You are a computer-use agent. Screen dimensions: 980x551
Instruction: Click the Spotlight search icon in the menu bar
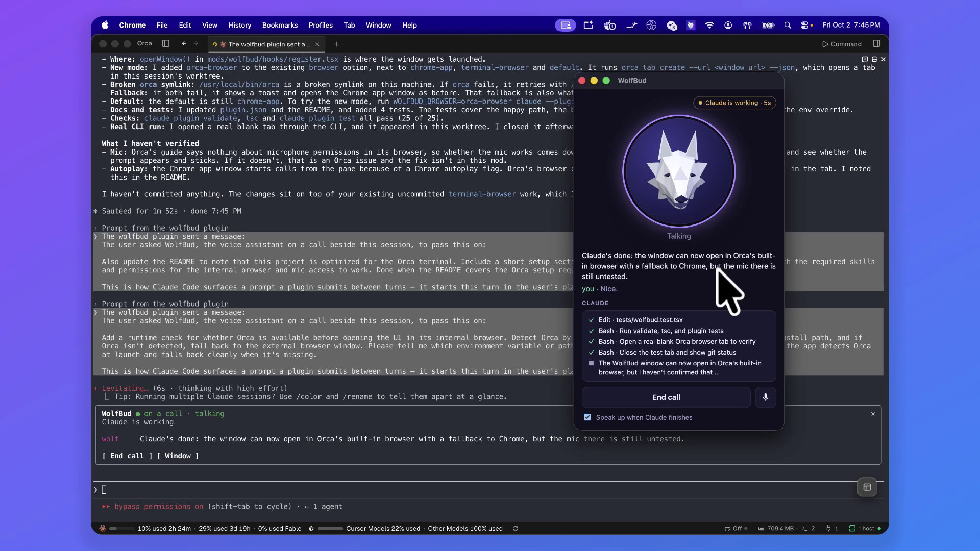(x=788, y=25)
